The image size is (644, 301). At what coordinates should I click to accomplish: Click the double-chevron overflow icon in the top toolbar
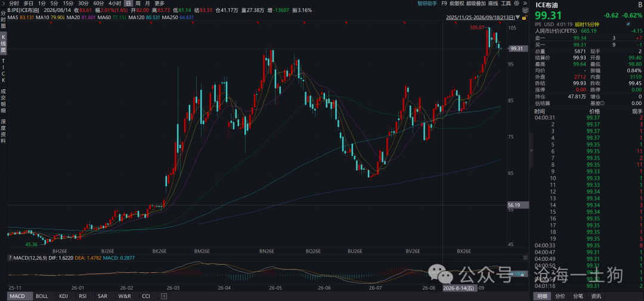tap(525, 3)
